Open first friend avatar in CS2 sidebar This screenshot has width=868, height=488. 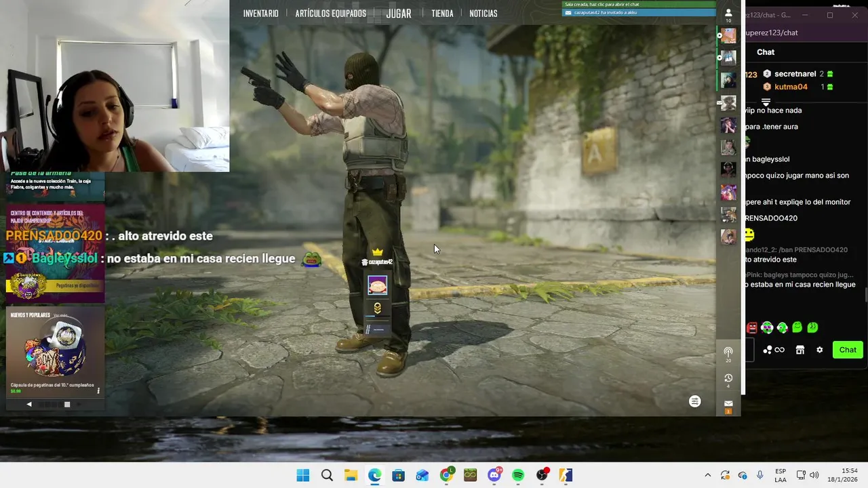click(x=728, y=36)
